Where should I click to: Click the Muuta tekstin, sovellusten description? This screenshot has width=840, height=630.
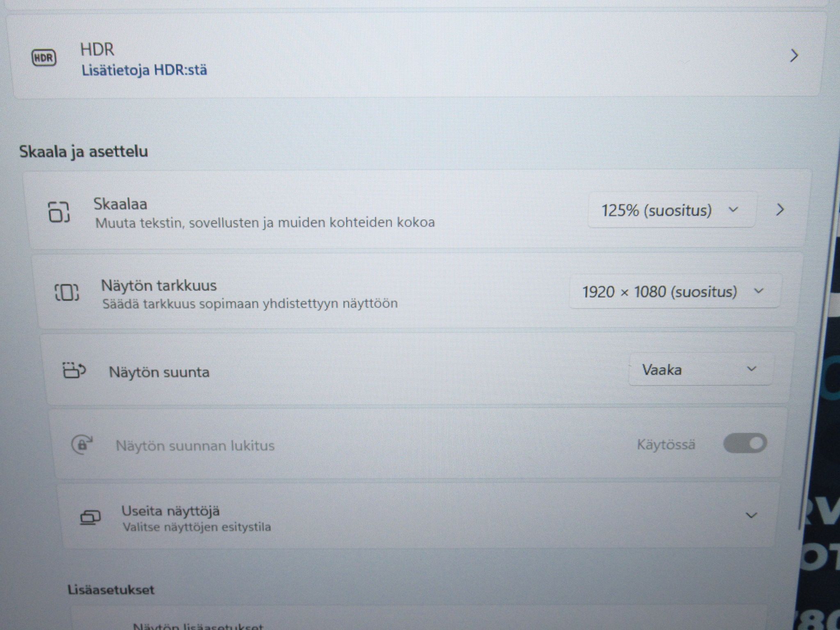[x=265, y=223]
